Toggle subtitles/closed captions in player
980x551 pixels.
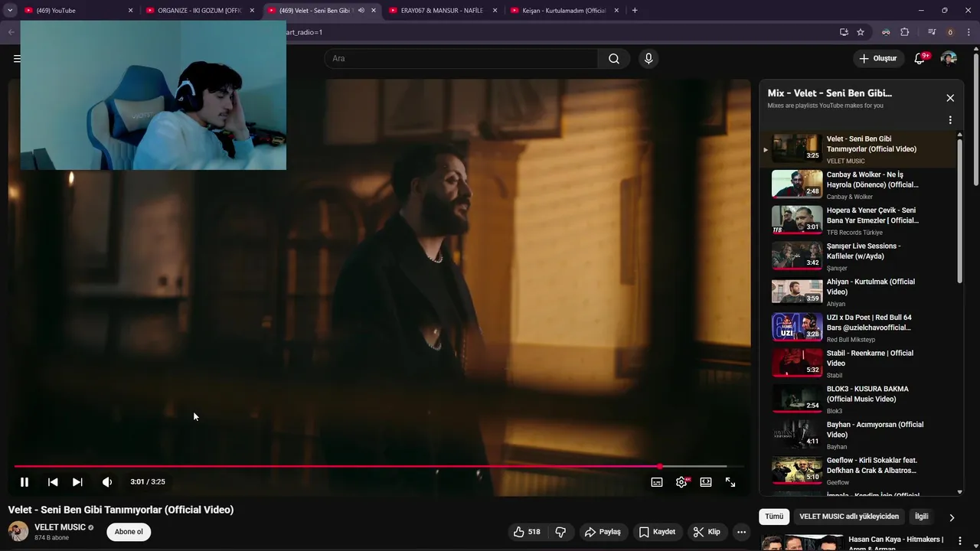point(657,482)
